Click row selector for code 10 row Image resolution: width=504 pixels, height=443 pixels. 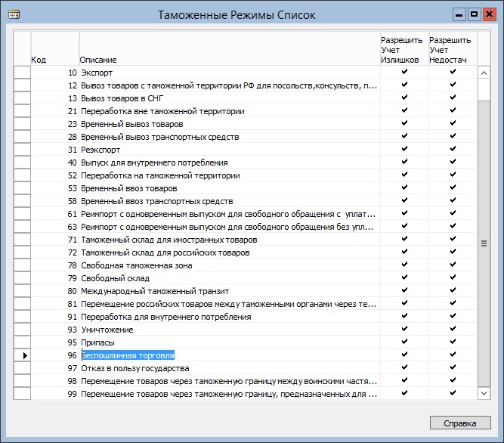click(x=22, y=73)
